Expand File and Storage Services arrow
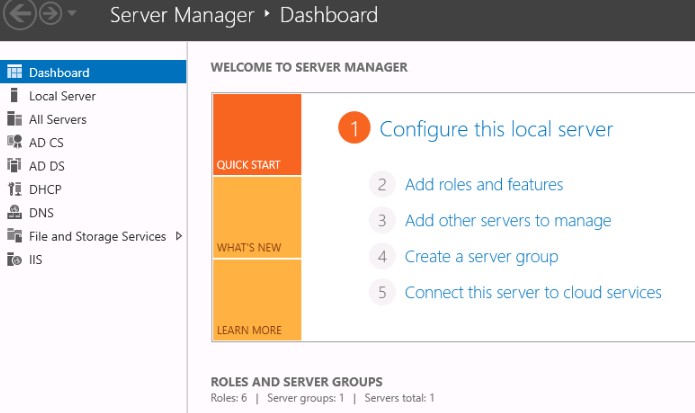 (x=179, y=236)
